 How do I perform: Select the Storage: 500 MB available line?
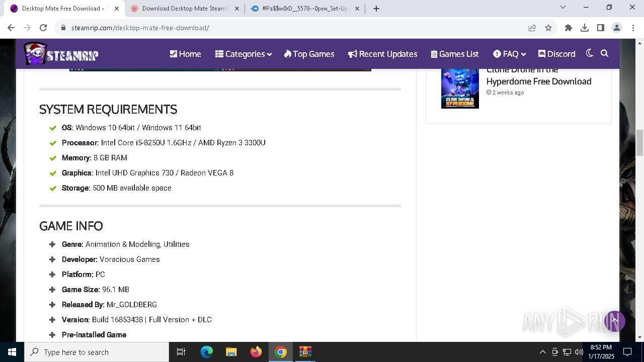click(117, 188)
